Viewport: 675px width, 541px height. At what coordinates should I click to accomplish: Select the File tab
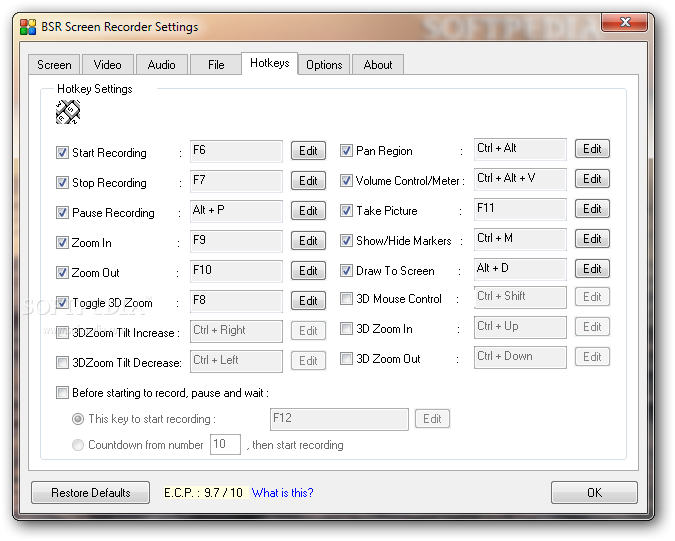coord(216,65)
